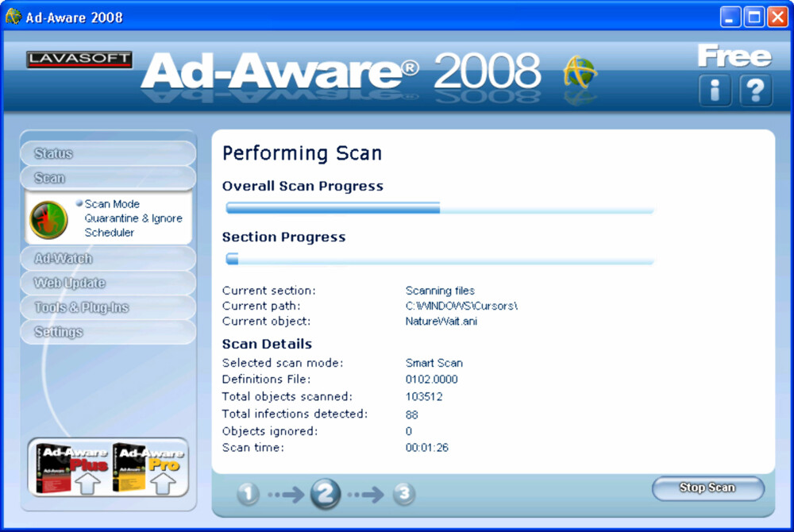794x532 pixels.
Task: Open the Scan section
Action: pos(108,178)
